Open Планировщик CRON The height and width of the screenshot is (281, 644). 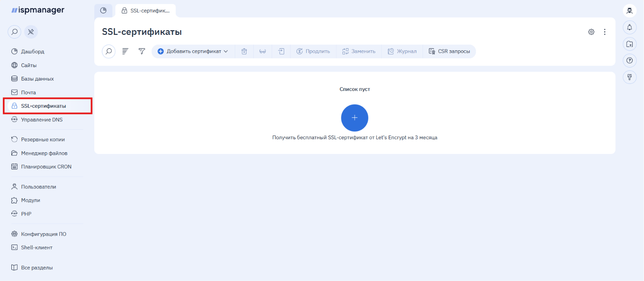tap(41, 167)
